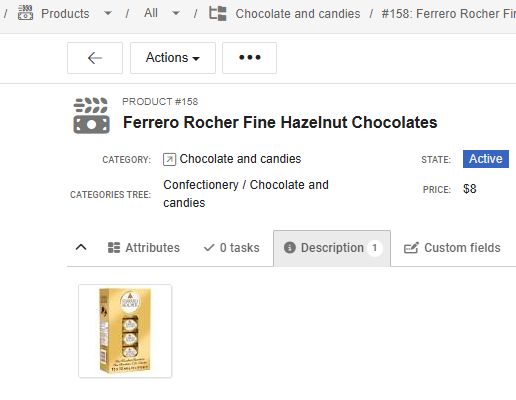
Task: Click the Attributes grid icon
Action: pyautogui.click(x=114, y=248)
